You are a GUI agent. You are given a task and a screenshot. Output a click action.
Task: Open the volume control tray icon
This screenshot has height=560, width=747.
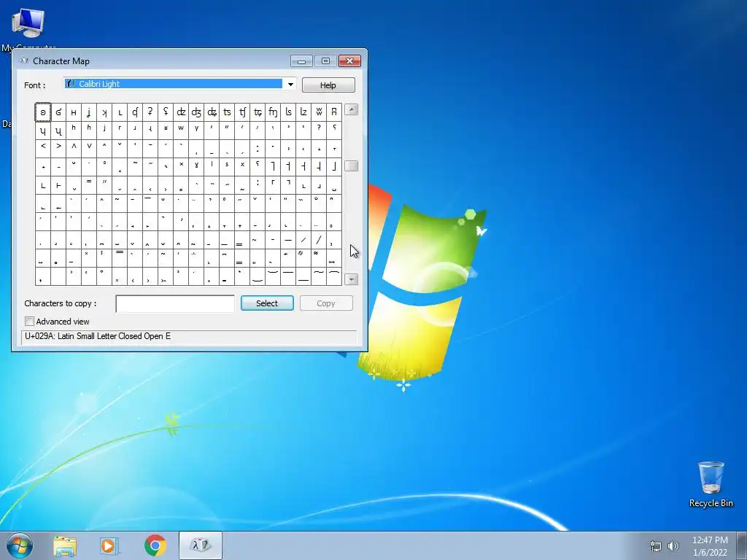click(673, 546)
